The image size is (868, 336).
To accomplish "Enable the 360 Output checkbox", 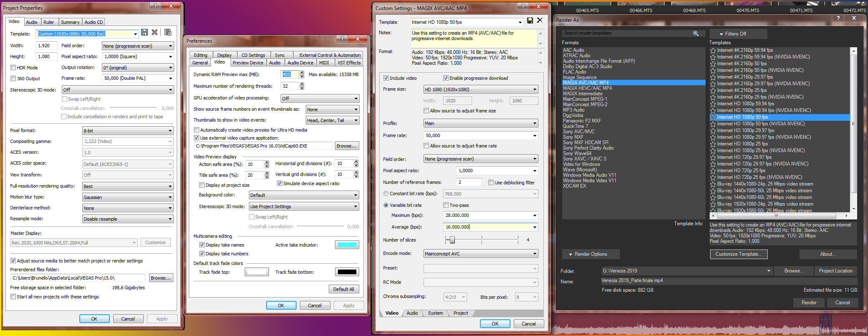I will (13, 79).
